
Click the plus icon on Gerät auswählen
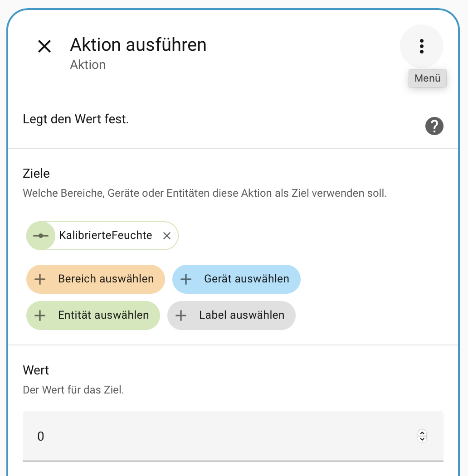coord(186,279)
